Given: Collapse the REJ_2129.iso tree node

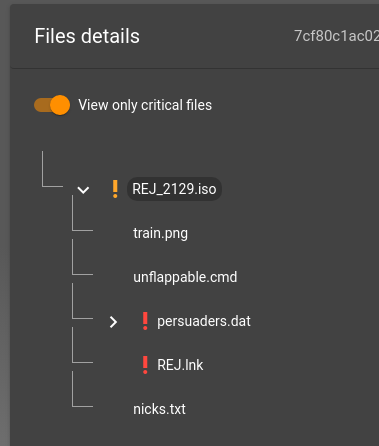Looking at the screenshot, I should pyautogui.click(x=83, y=190).
